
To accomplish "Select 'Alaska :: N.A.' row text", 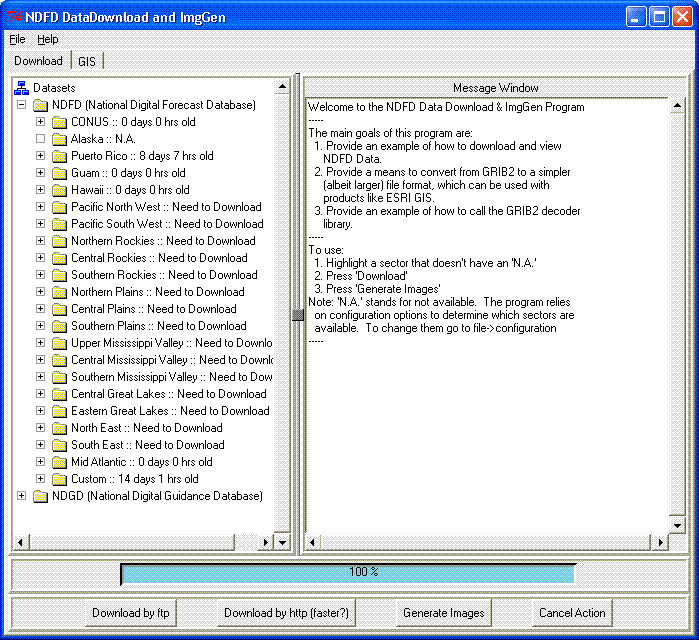I will 103,139.
